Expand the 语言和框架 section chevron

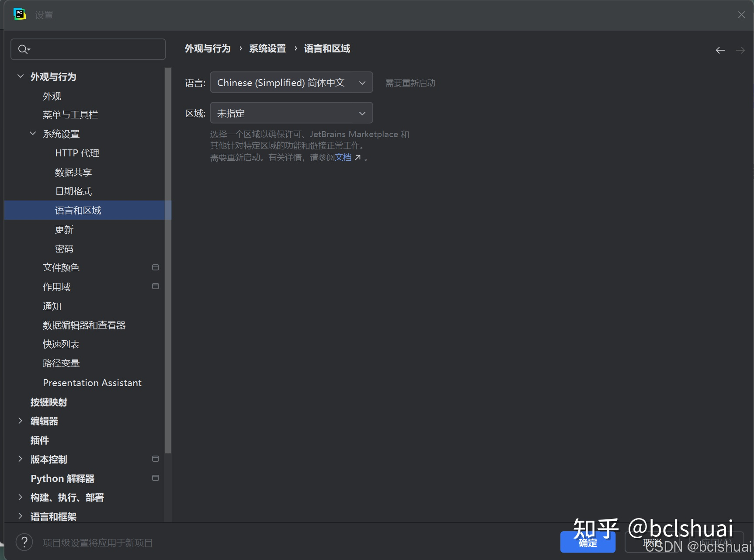coord(20,516)
